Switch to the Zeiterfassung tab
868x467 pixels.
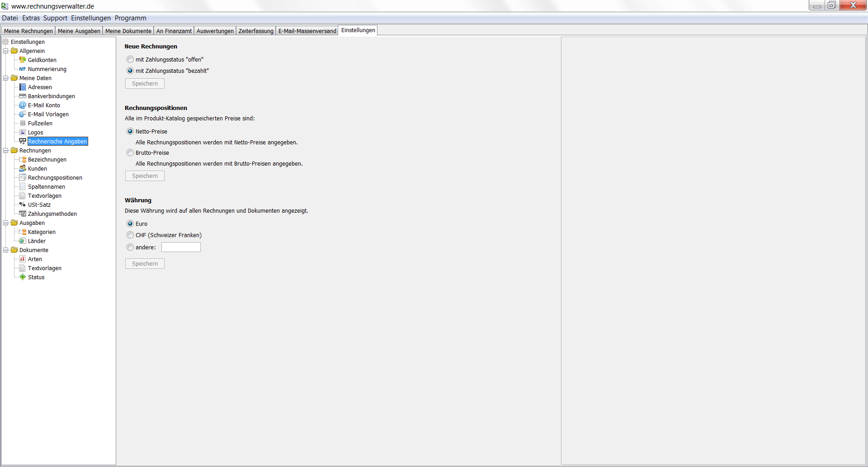coord(256,31)
